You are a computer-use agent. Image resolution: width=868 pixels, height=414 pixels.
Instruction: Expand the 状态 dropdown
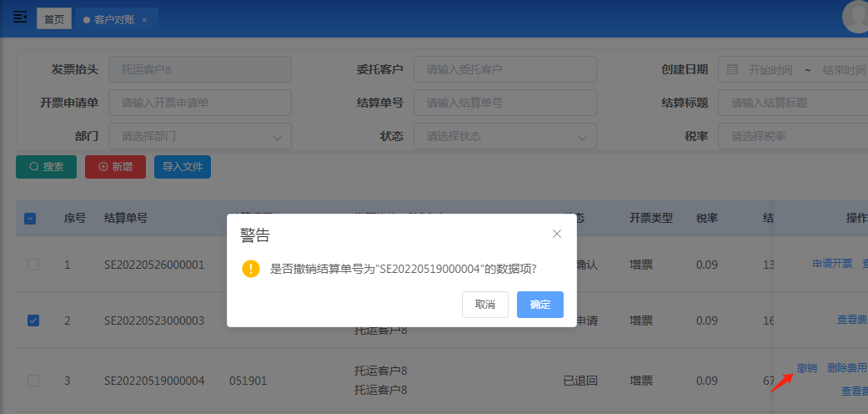coord(504,136)
